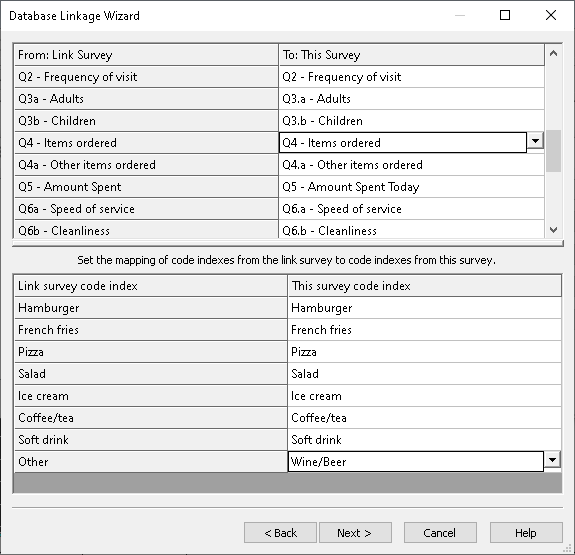The height and width of the screenshot is (555, 575).
Task: Open the Q4 - Items ordered dropdown arrow
Action: (535, 141)
